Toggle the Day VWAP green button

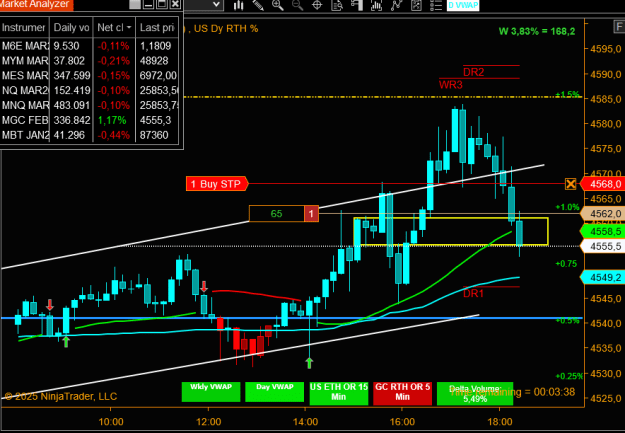275,392
